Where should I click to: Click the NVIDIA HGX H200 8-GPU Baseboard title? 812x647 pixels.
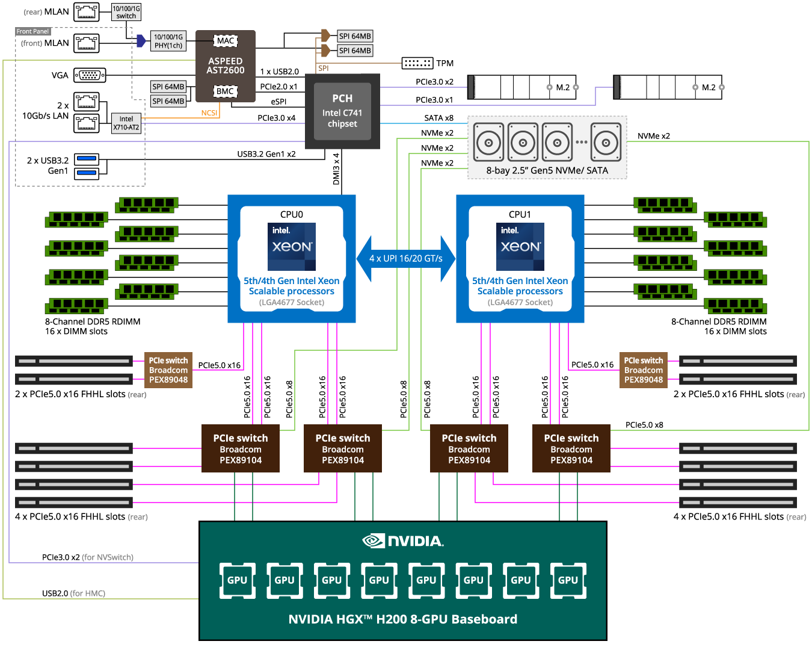(x=403, y=619)
